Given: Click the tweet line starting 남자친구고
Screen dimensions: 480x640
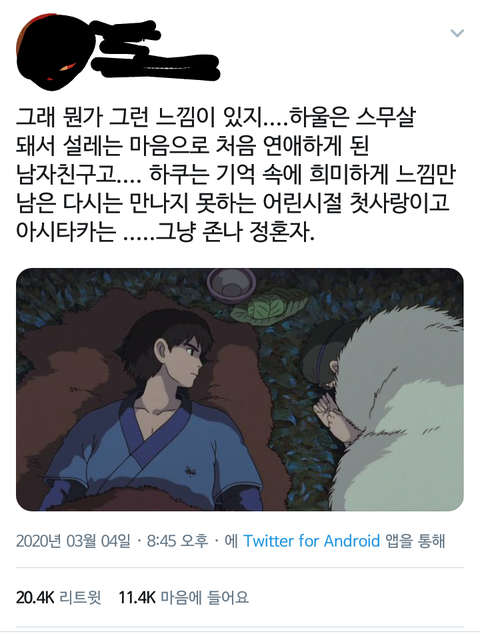Looking at the screenshot, I should pos(236,175).
